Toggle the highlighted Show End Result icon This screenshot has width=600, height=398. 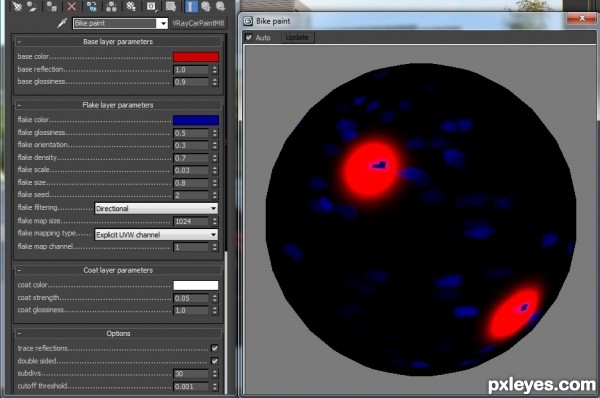(190, 6)
